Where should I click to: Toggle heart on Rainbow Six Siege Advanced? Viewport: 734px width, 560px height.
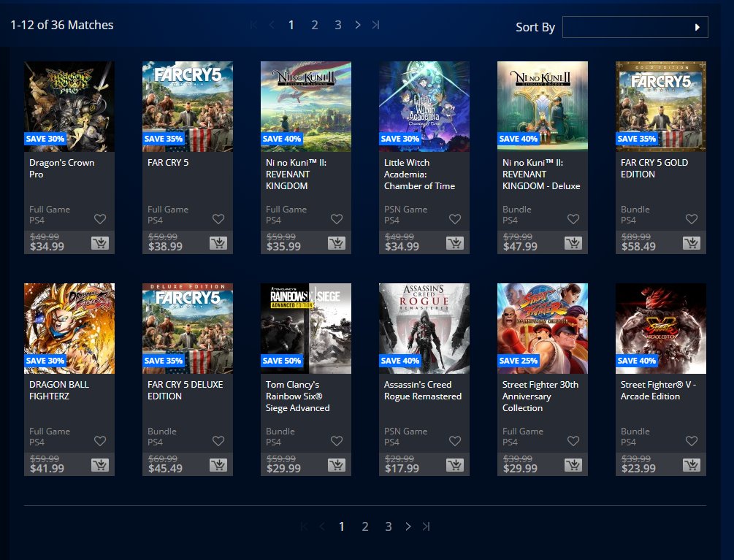(337, 441)
